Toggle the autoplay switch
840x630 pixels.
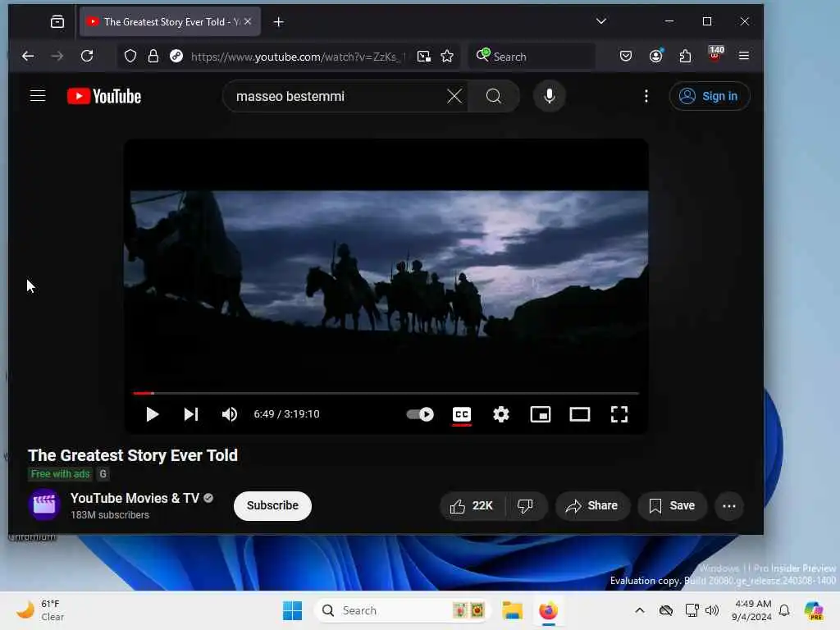420,414
